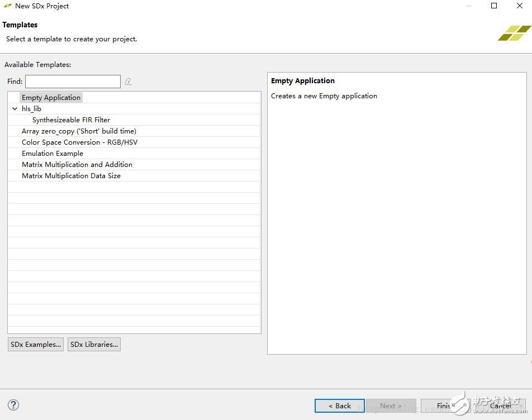Click the SDx logo in title bar
Viewport: 532px width, 420px height.
7,6
